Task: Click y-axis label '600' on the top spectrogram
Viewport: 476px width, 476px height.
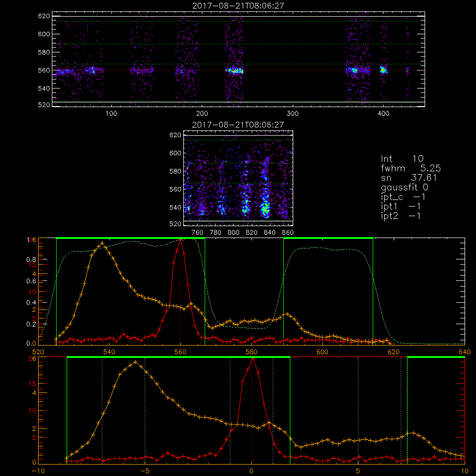Action: (44, 34)
